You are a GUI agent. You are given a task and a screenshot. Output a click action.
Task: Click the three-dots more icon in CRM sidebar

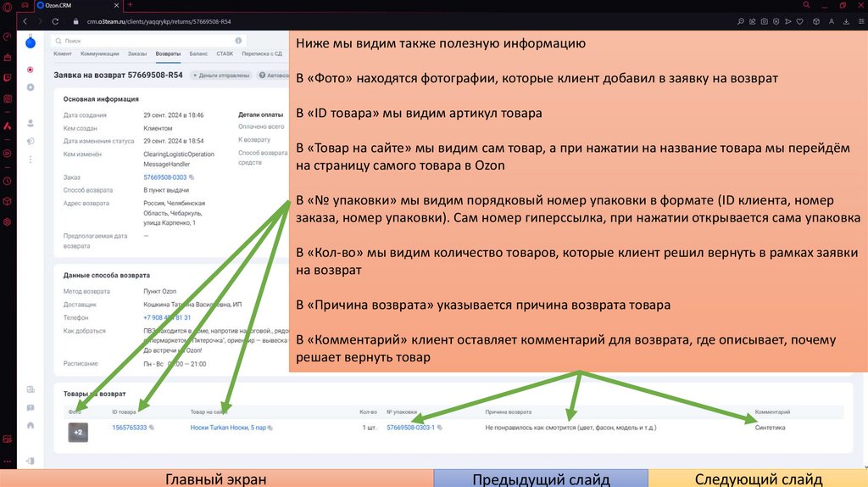click(x=31, y=160)
